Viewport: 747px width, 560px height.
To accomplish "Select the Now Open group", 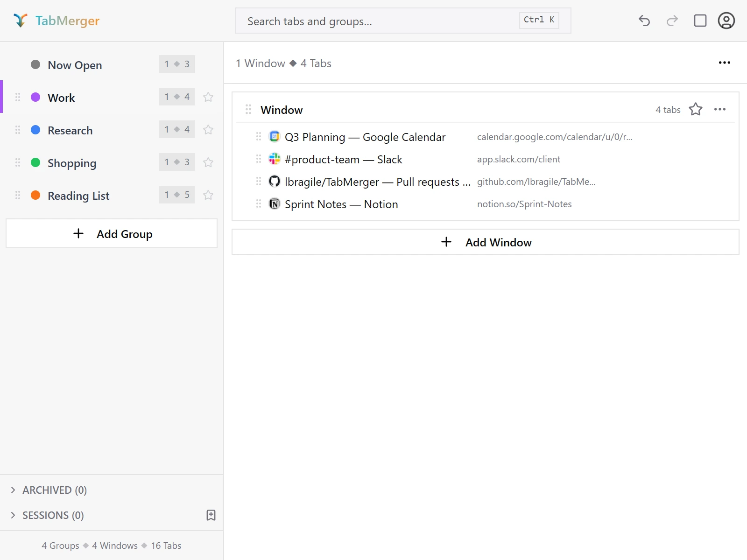I will 112,64.
